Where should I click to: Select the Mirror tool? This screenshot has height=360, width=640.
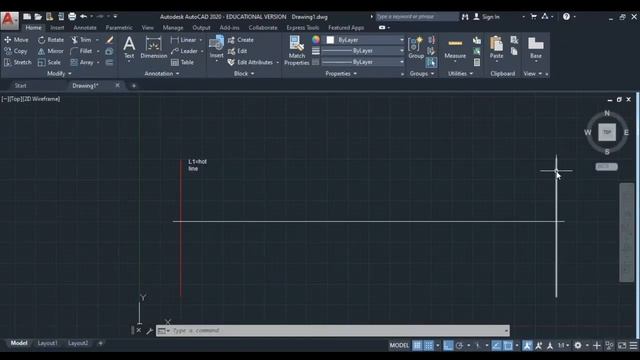pos(51,51)
